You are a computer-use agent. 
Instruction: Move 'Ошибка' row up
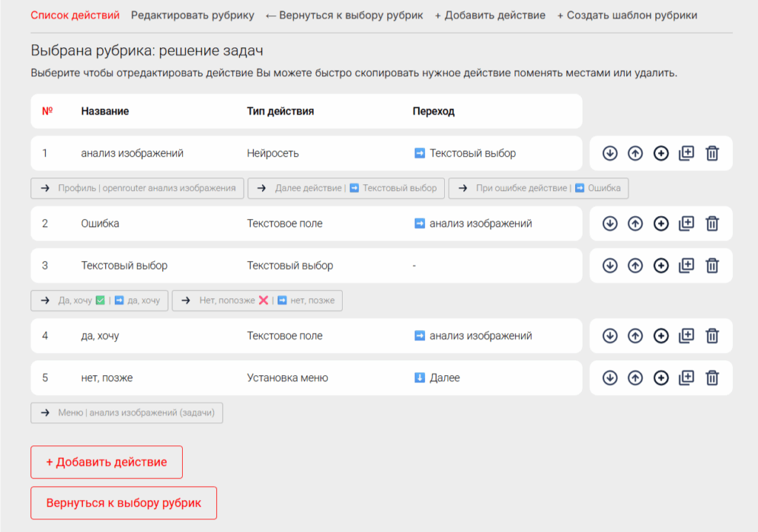point(635,223)
